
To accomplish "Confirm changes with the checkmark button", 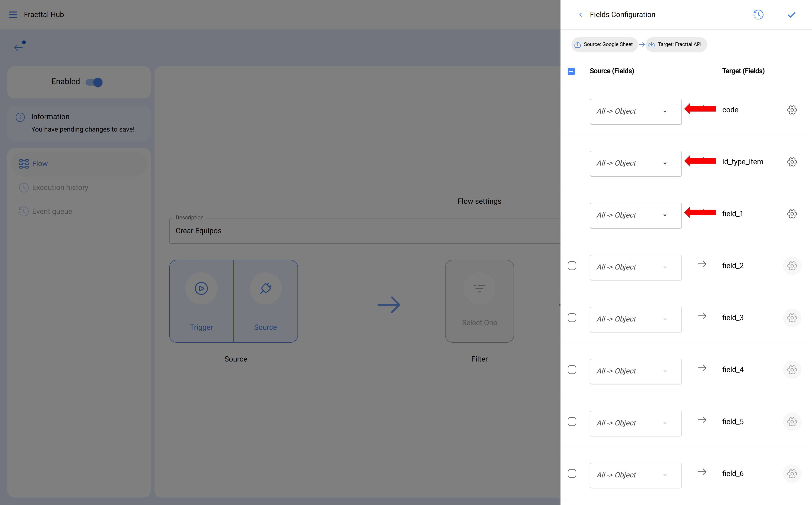I will click(x=791, y=14).
